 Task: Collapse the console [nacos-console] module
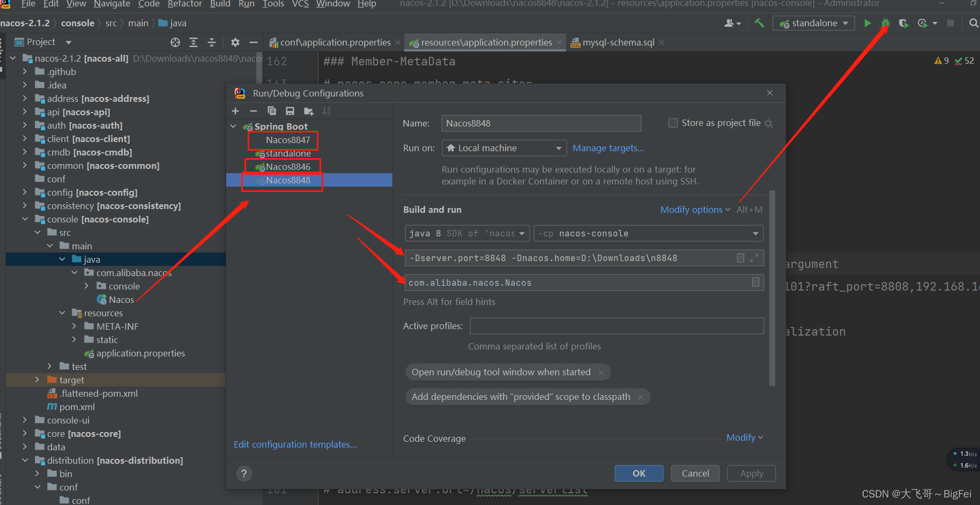point(25,219)
